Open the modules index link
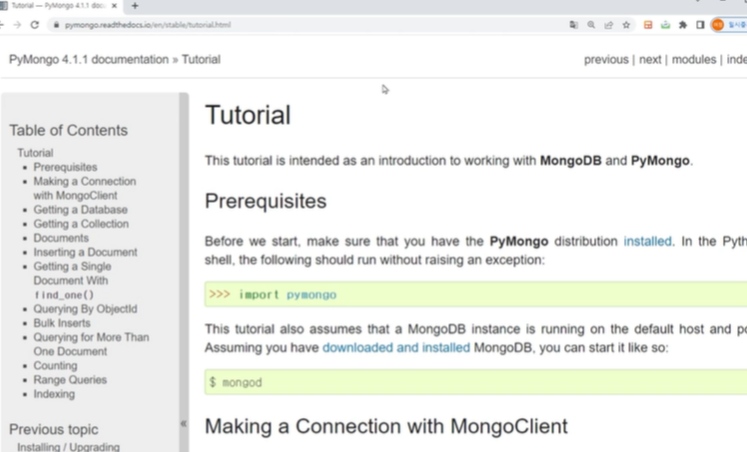This screenshot has height=452, width=747. pos(694,60)
